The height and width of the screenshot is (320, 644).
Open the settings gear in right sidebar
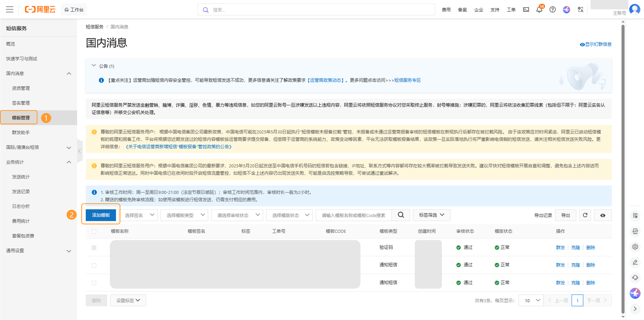[635, 247]
